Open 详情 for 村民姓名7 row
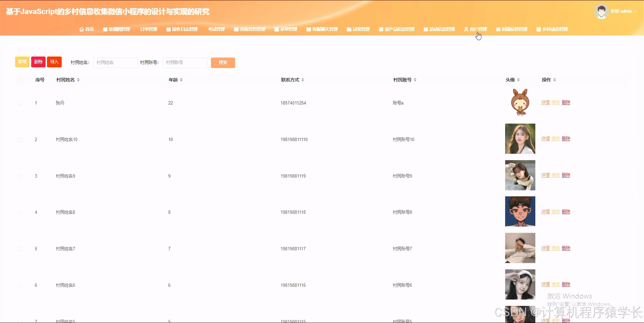The width and height of the screenshot is (644, 323). pyautogui.click(x=545, y=248)
